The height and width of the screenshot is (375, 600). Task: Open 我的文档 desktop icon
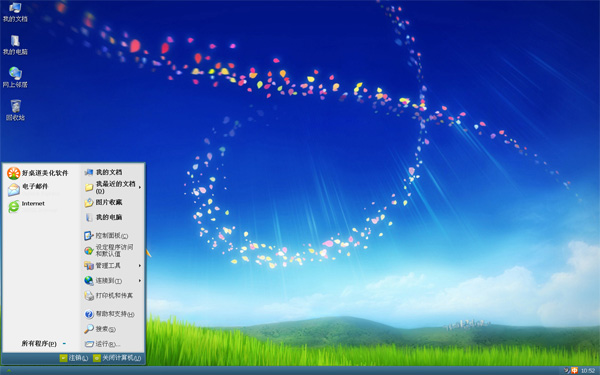15,11
